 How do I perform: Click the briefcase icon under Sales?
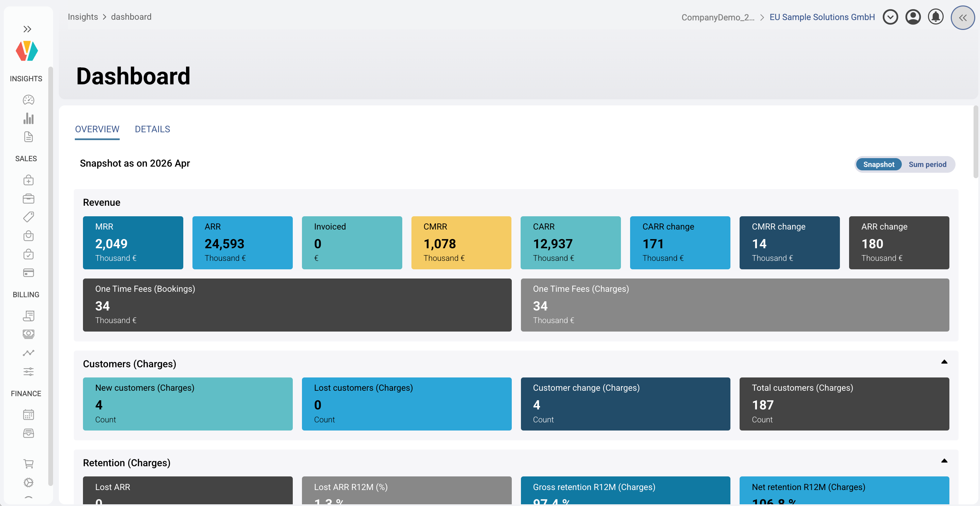pos(29,199)
